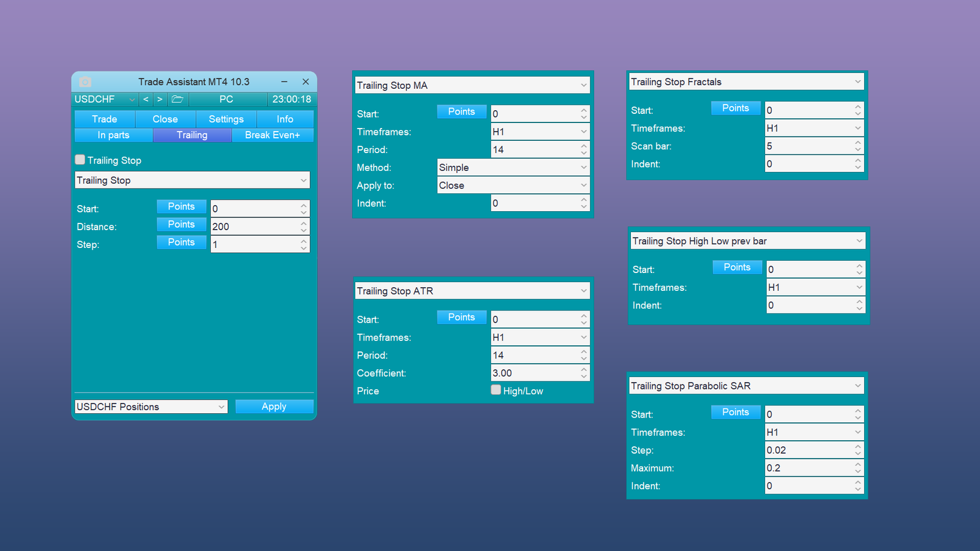Screen dimensions: 980x551
Task: Close the Trade Assistant MT4 panel
Action: pyautogui.click(x=306, y=81)
